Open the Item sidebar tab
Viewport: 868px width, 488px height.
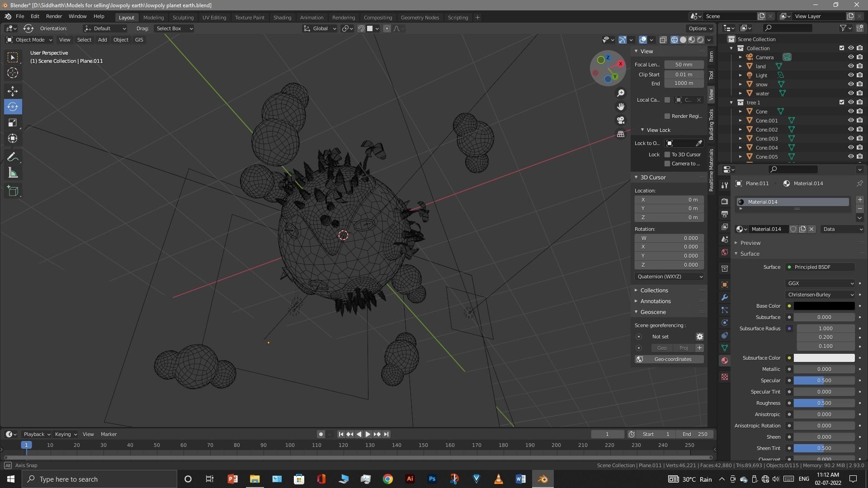click(x=711, y=56)
